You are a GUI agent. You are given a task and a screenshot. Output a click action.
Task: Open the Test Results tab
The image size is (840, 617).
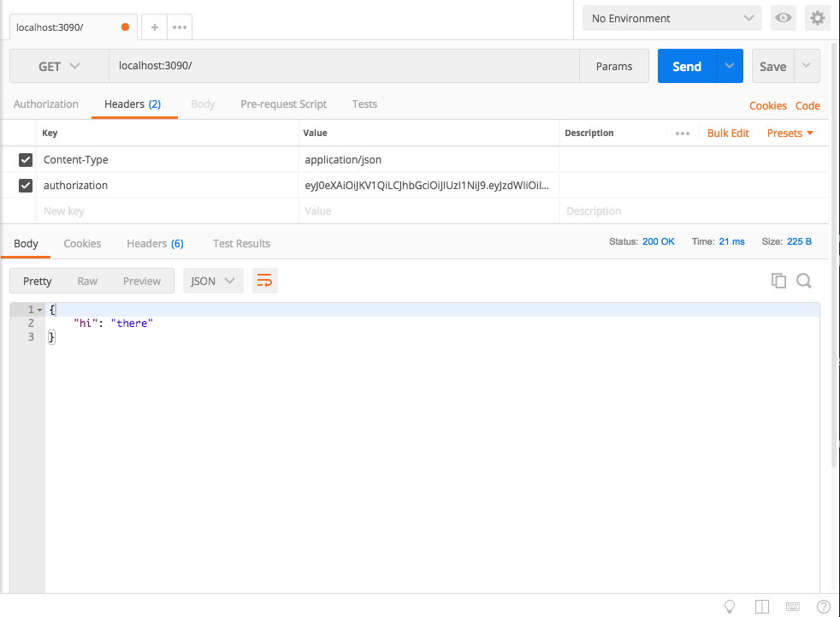point(240,243)
